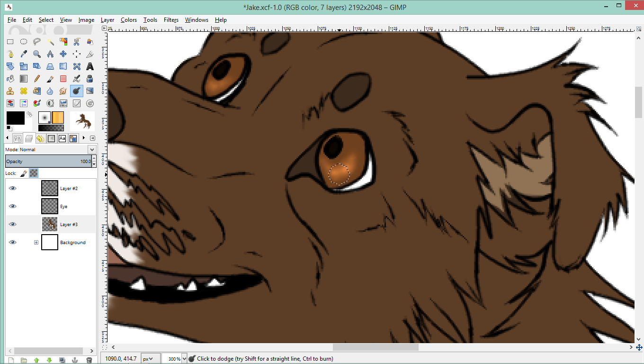Select the Flip tool
This screenshot has width=644, height=364.
pyautogui.click(x=63, y=66)
